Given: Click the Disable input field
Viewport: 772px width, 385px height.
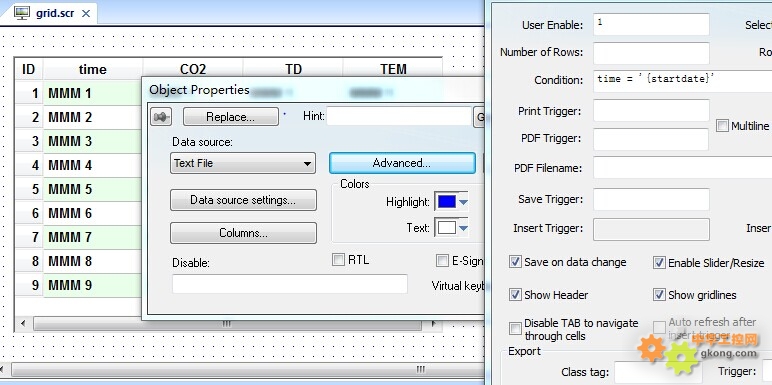Looking at the screenshot, I should tap(290, 284).
